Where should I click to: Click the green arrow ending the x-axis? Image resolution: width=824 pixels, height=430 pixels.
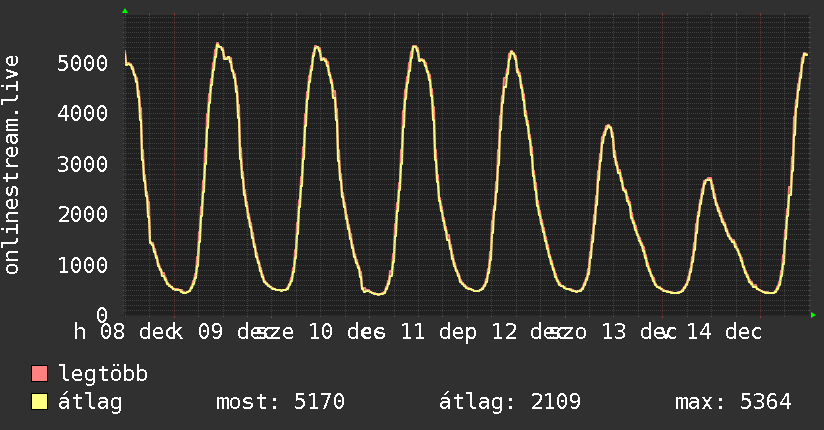(x=813, y=315)
